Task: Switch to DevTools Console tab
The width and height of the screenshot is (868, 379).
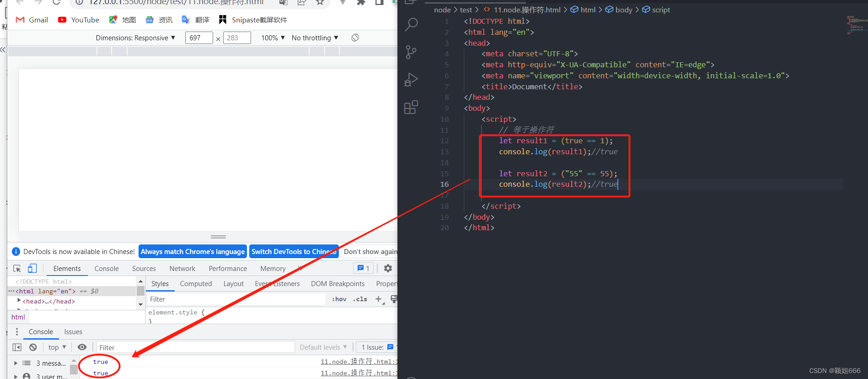Action: [107, 269]
